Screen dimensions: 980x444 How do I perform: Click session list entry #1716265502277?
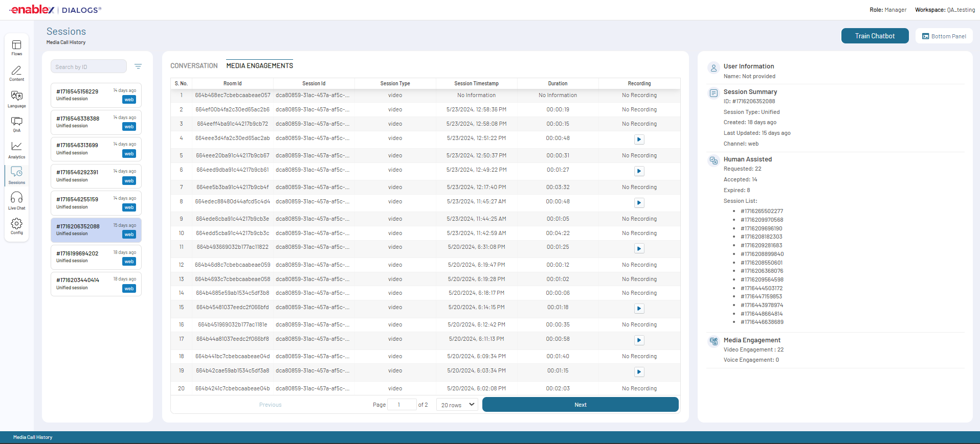[762, 211]
